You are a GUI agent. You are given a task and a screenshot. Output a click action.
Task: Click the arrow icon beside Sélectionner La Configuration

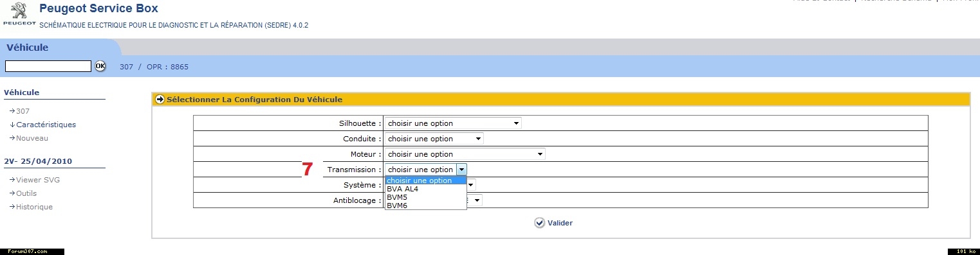160,100
